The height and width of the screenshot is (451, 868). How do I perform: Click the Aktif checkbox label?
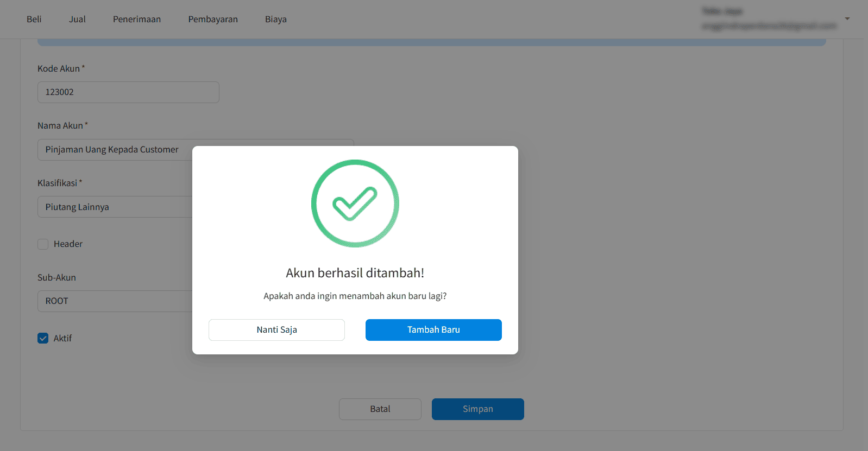click(62, 338)
